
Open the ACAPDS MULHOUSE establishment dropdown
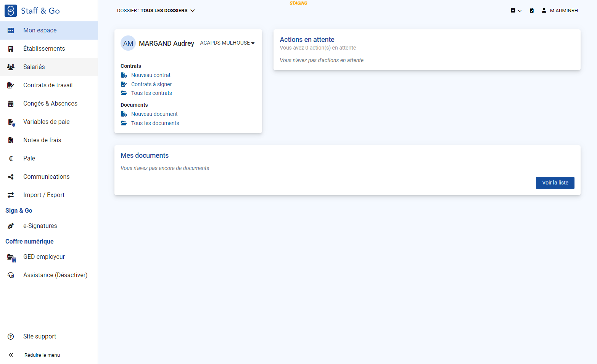(x=227, y=43)
